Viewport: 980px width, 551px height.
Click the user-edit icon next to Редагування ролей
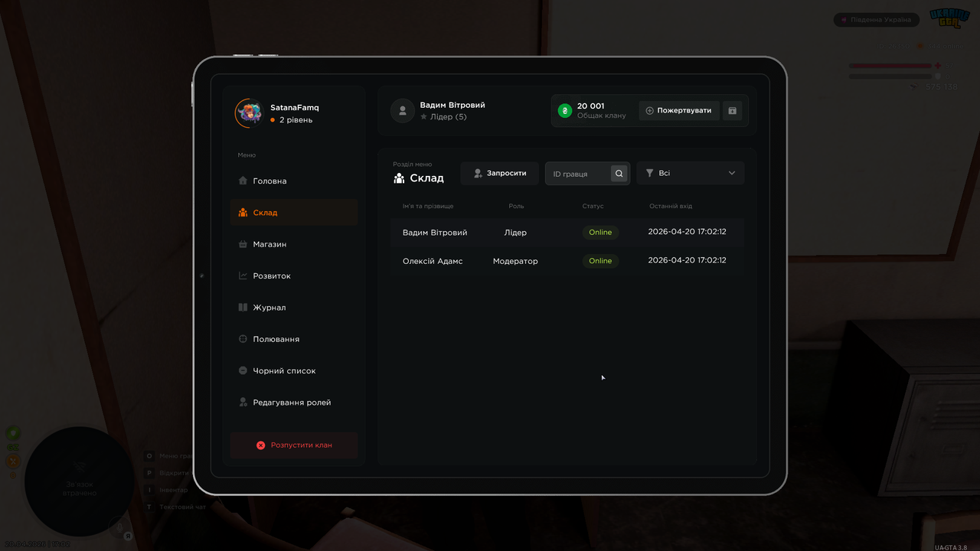(243, 403)
